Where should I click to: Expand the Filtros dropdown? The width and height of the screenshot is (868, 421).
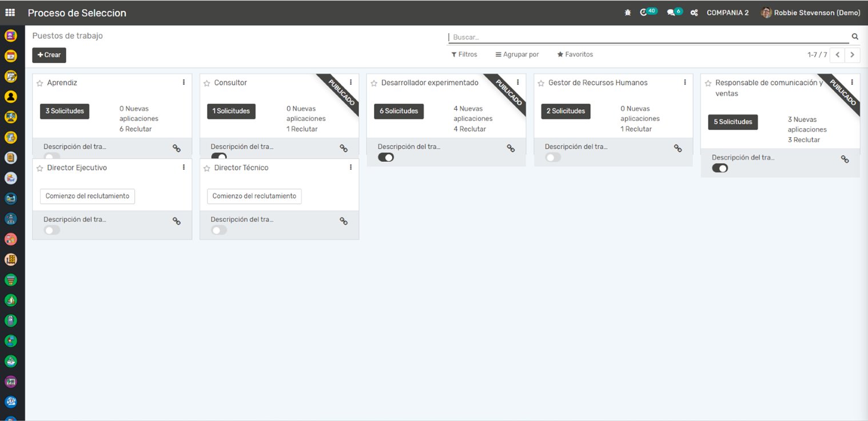pyautogui.click(x=464, y=54)
